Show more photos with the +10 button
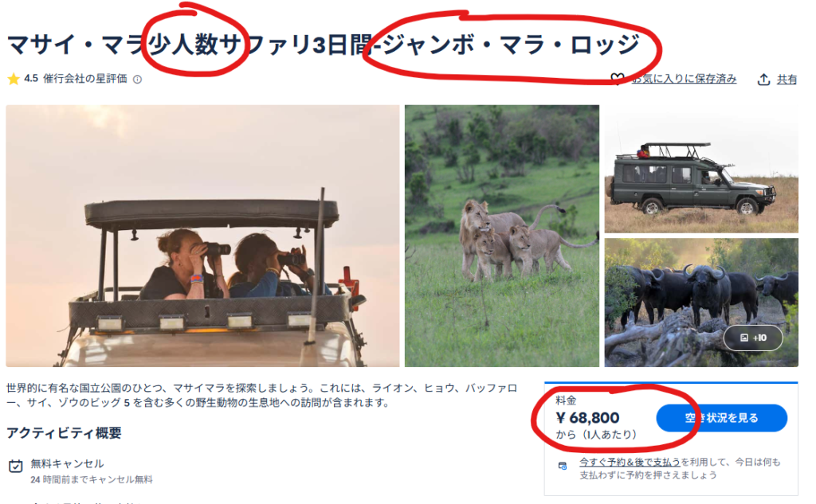Image resolution: width=816 pixels, height=504 pixels. (x=753, y=338)
